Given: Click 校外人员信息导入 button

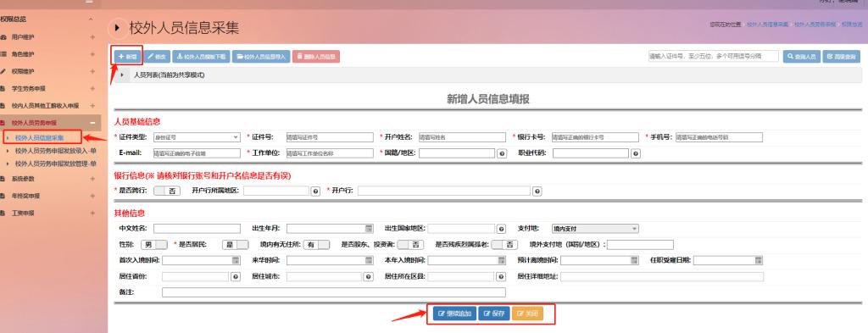Looking at the screenshot, I should tap(261, 57).
